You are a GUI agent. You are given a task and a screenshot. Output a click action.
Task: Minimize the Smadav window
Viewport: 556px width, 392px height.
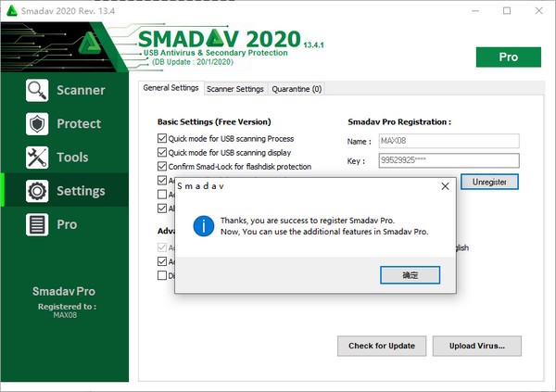pyautogui.click(x=475, y=10)
